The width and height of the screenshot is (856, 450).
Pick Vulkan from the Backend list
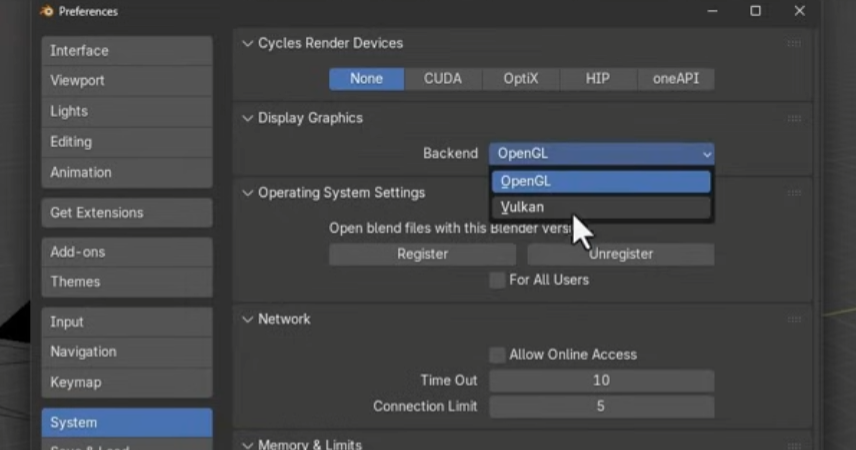pos(602,208)
